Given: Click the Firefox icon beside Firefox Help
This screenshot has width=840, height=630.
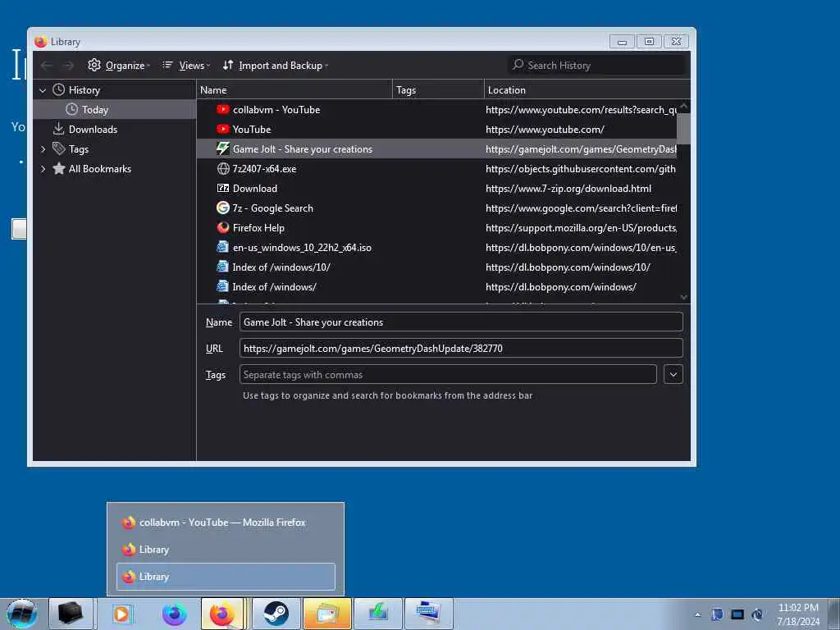Looking at the screenshot, I should [x=223, y=228].
